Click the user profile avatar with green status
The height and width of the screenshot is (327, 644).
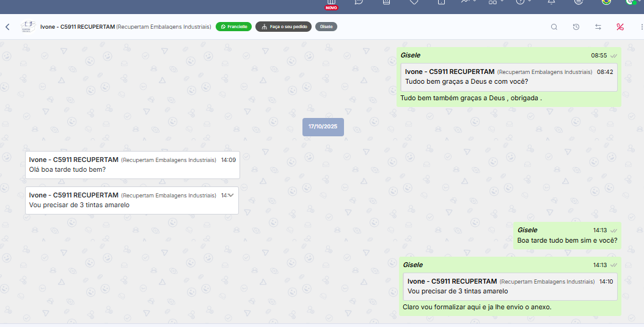631,2
